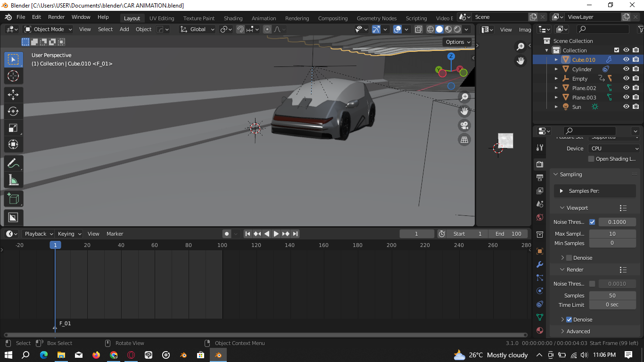Choose the Measure tool
This screenshot has width=644, height=362.
coord(13,180)
